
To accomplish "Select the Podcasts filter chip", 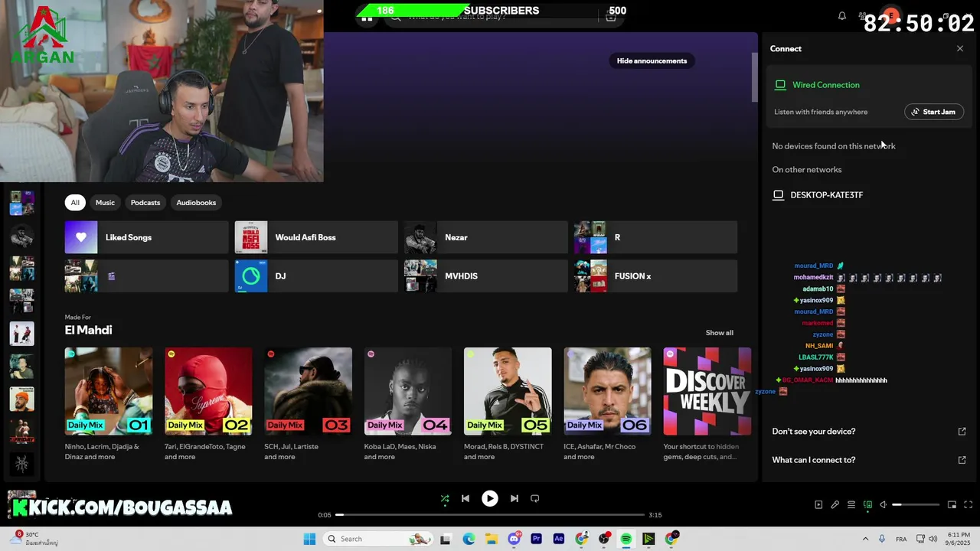I will point(145,203).
